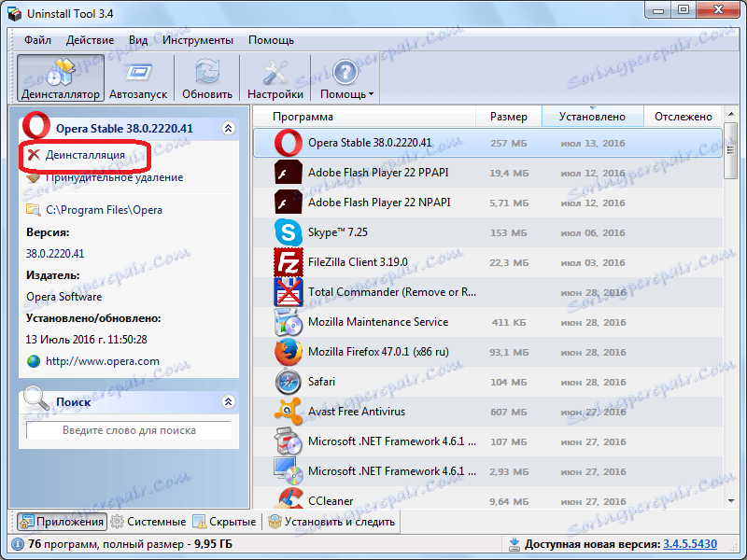The width and height of the screenshot is (747, 560).
Task: Select the Avast Free Antivirus icon
Action: coord(289,412)
